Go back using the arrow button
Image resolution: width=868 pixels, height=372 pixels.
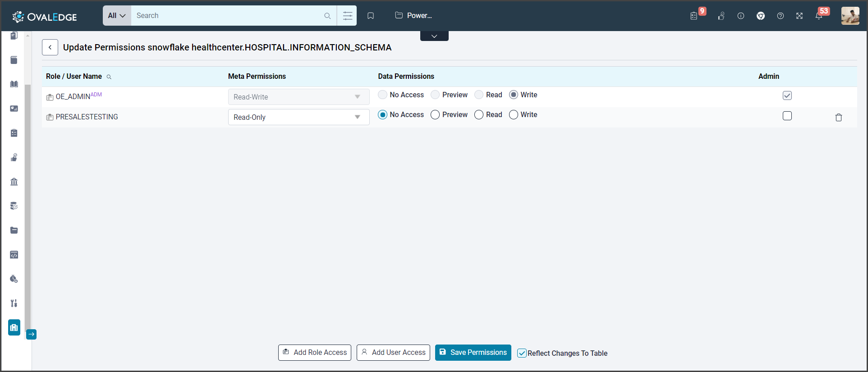[50, 47]
